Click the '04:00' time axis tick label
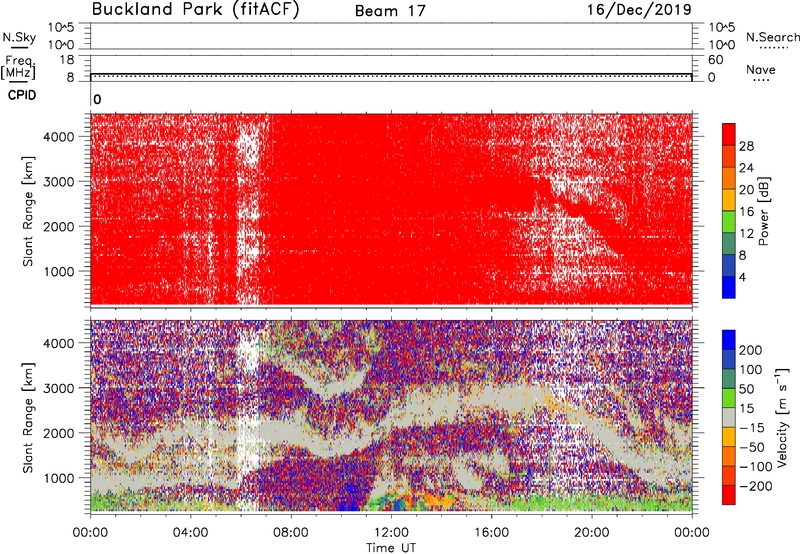Screen dimensions: 800x554 191,533
